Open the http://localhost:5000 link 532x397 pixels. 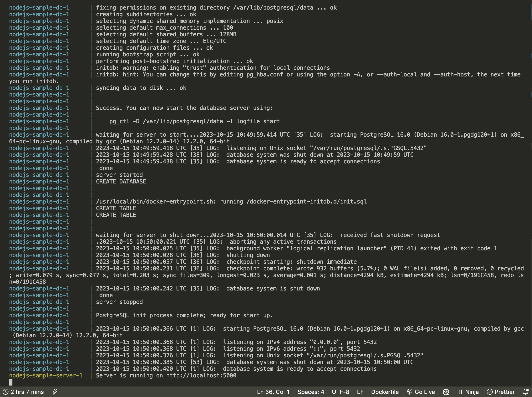coord(201,375)
